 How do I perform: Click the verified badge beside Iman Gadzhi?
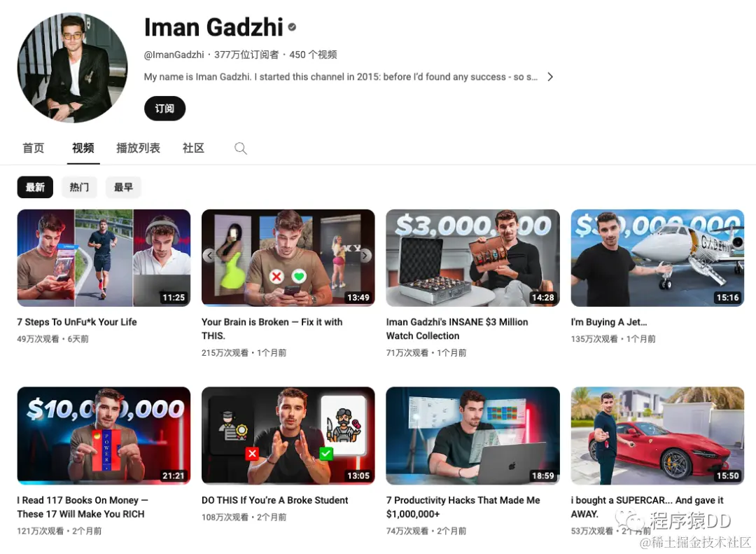click(292, 27)
